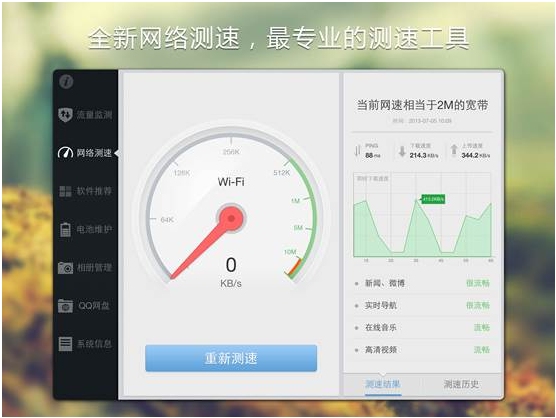Click the red speedometer needle hub
The image size is (556, 418).
231,218
